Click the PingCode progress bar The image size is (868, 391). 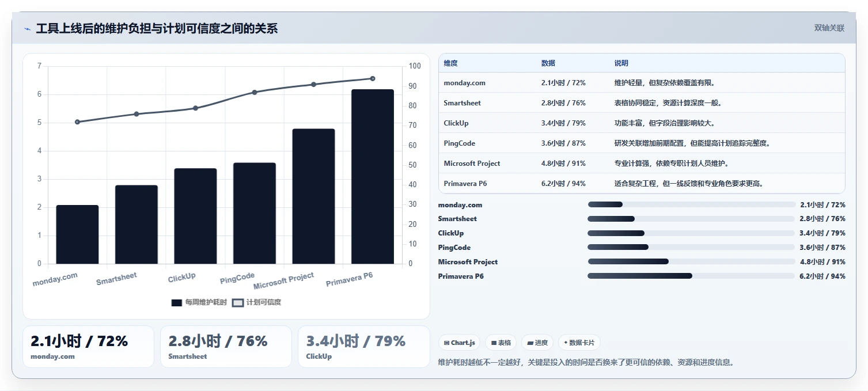click(x=691, y=248)
